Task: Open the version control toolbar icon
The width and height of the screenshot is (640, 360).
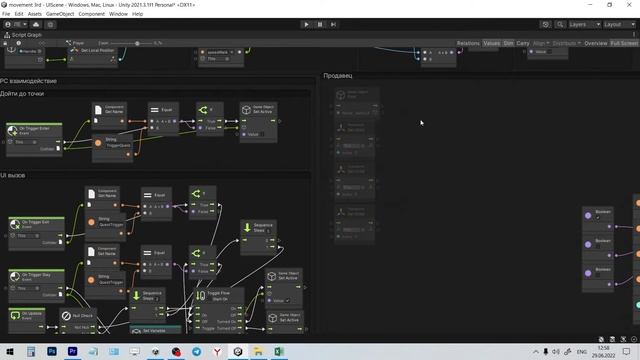Action: point(50,24)
